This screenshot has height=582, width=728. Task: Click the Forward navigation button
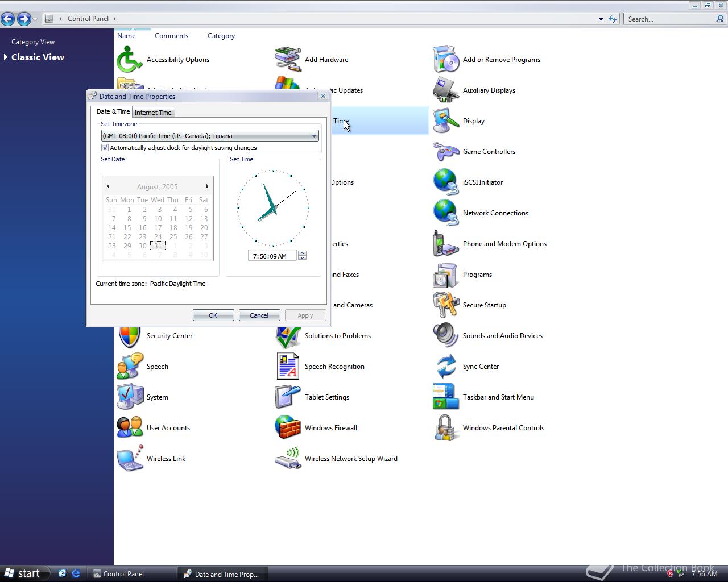click(24, 19)
